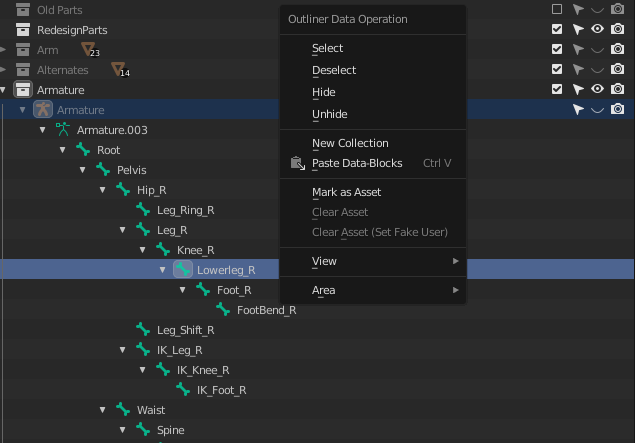The height and width of the screenshot is (443, 635).
Task: Click the Paste Data-Blocks clipboard icon
Action: pos(298,163)
